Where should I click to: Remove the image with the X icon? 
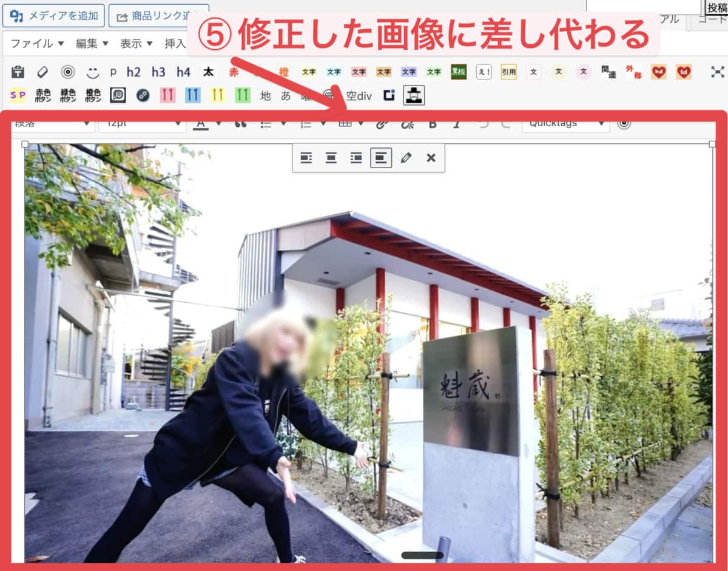pyautogui.click(x=431, y=158)
